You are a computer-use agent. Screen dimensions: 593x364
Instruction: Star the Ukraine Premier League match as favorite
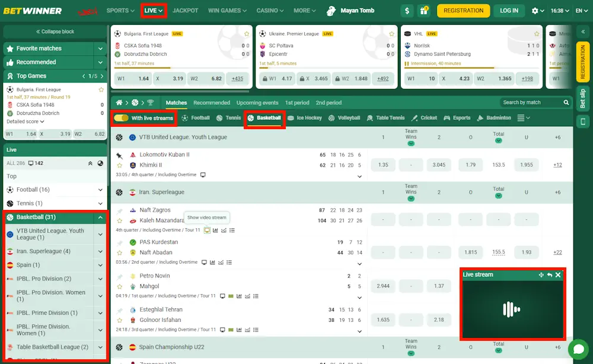tap(391, 34)
